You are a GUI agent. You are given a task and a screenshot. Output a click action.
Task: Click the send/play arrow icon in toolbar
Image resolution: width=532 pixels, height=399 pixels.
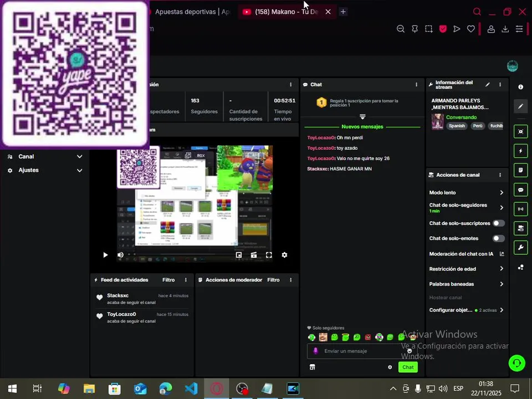point(457,29)
